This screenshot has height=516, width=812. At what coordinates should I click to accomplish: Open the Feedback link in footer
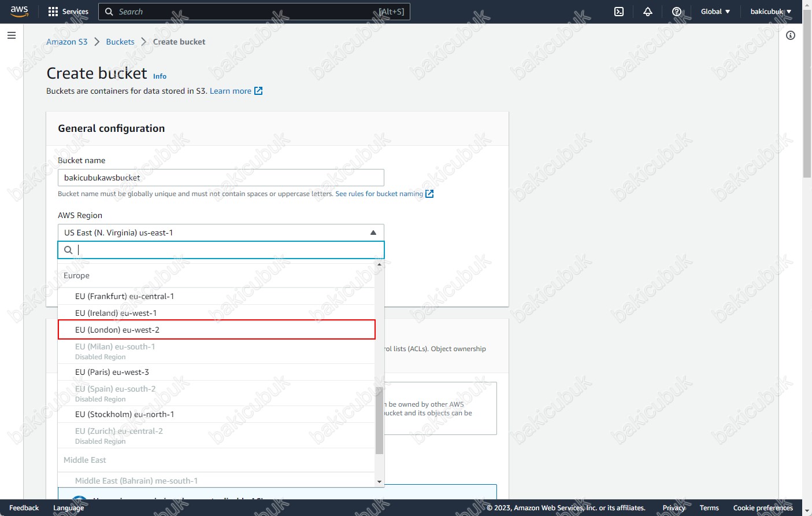24,508
